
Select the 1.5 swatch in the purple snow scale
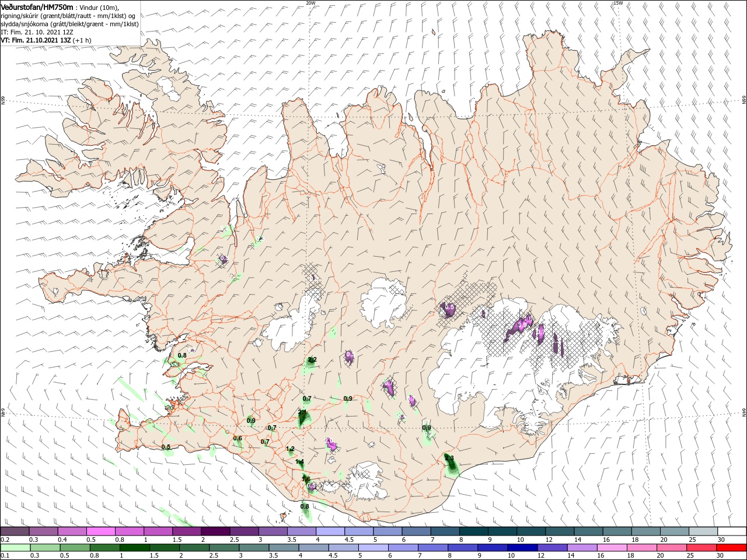[x=187, y=531]
